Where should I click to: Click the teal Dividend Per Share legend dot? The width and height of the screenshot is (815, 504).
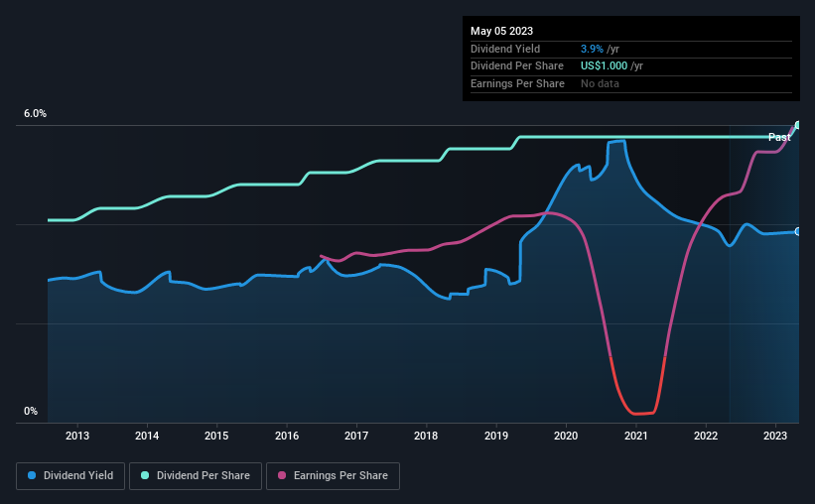145,475
